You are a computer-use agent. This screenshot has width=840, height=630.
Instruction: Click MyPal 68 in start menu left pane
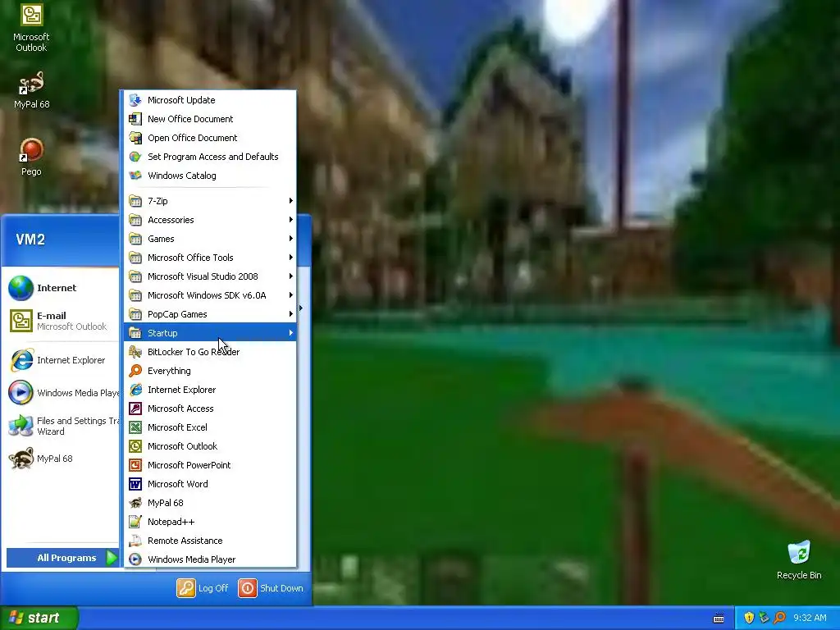tap(62, 459)
